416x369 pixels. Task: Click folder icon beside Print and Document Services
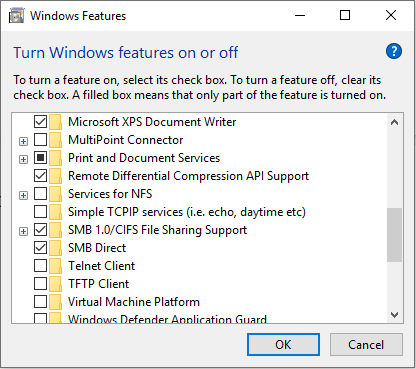56,158
